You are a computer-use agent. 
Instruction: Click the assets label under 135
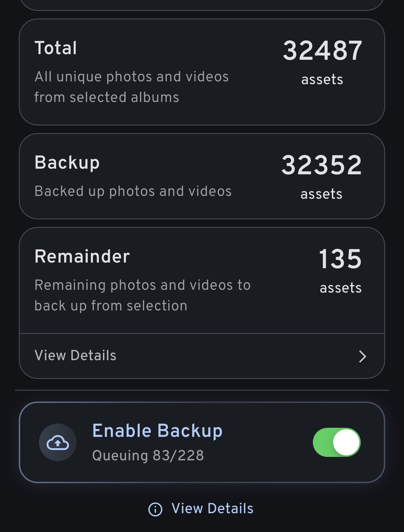(x=340, y=288)
